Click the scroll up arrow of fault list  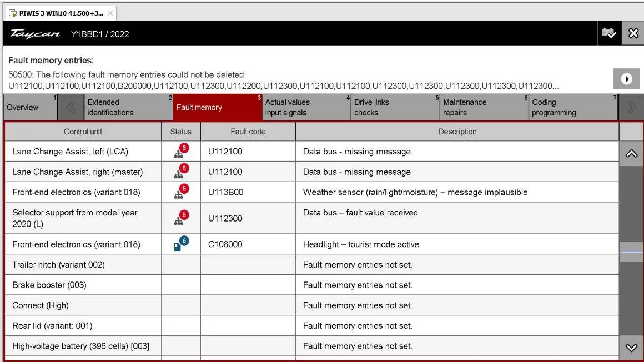tap(631, 154)
